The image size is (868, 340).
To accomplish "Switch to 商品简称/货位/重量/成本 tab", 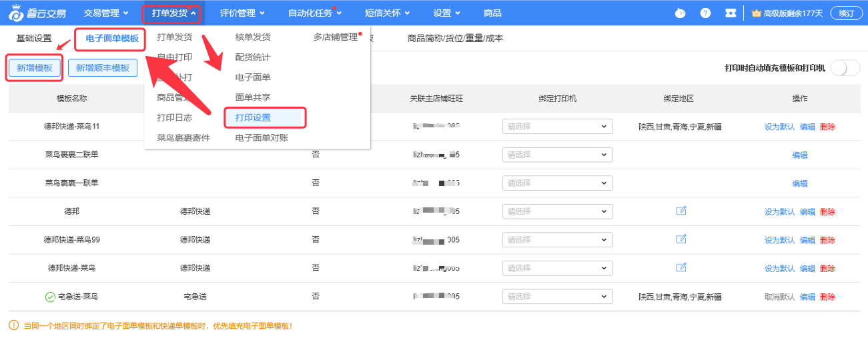I will coord(456,39).
